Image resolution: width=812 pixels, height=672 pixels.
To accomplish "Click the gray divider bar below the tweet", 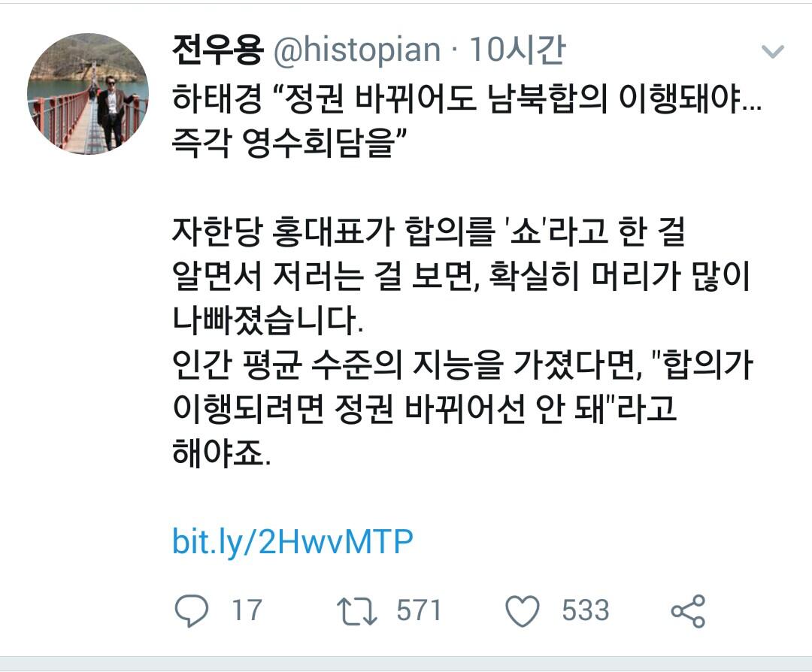I will (406, 663).
